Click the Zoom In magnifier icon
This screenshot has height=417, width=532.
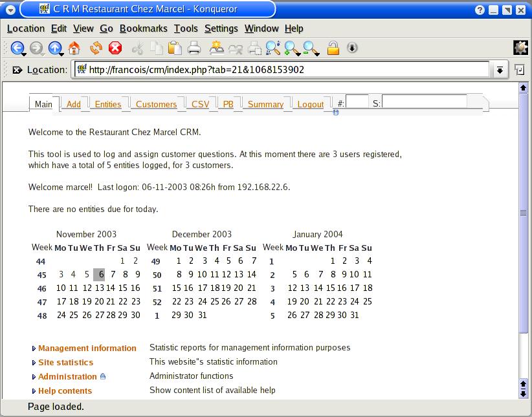point(292,48)
